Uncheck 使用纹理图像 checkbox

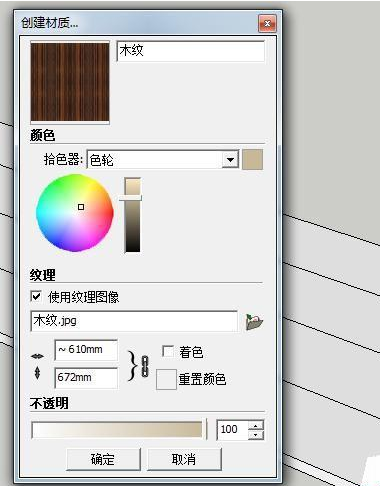(36, 296)
